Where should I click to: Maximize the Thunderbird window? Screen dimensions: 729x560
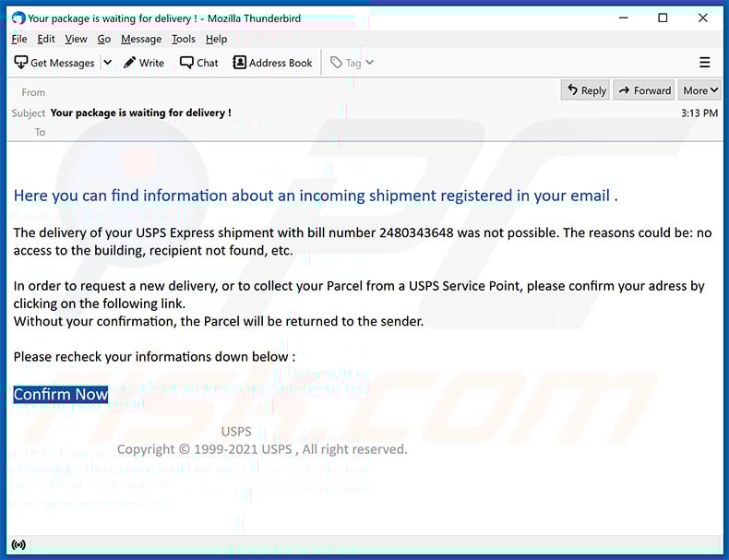[x=663, y=18]
